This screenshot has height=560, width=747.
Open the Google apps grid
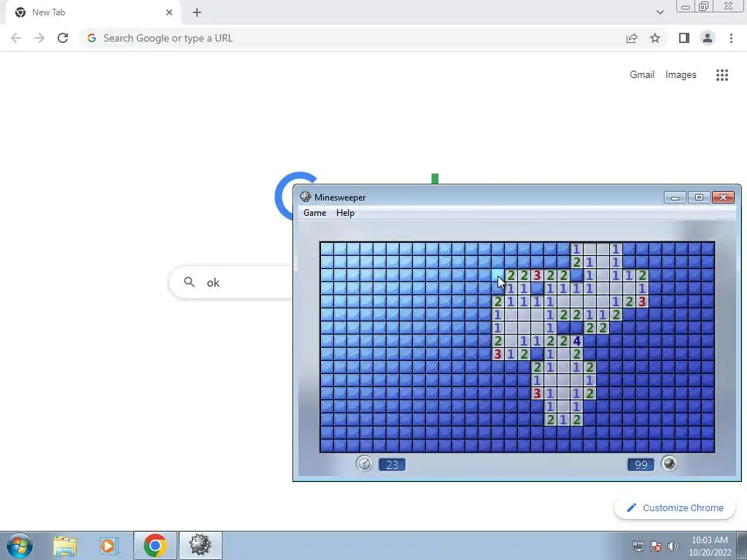[722, 75]
